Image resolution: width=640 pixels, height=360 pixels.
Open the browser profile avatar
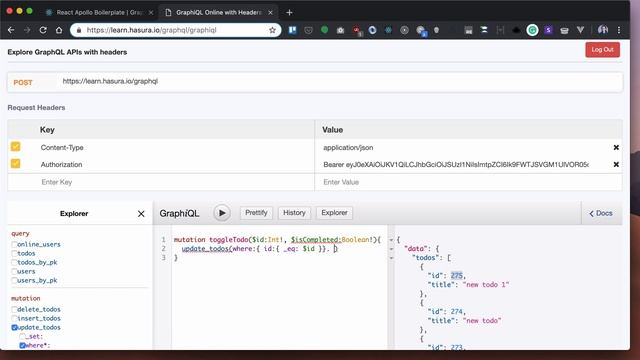tap(603, 29)
